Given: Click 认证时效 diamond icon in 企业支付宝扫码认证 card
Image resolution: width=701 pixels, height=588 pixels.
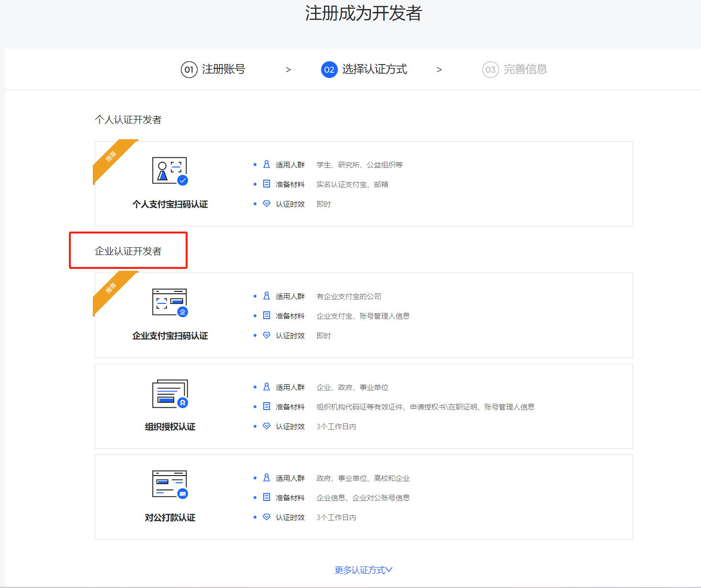Looking at the screenshot, I should click(x=267, y=335).
